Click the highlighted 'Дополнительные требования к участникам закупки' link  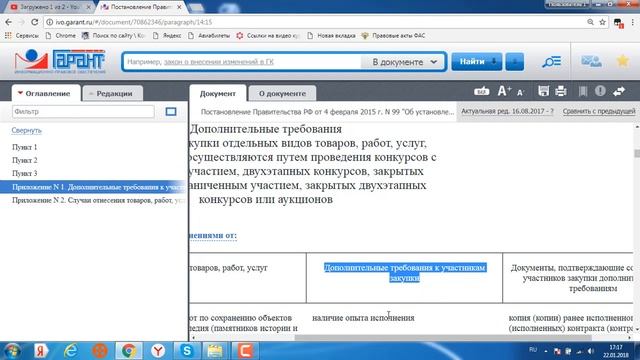point(404,273)
